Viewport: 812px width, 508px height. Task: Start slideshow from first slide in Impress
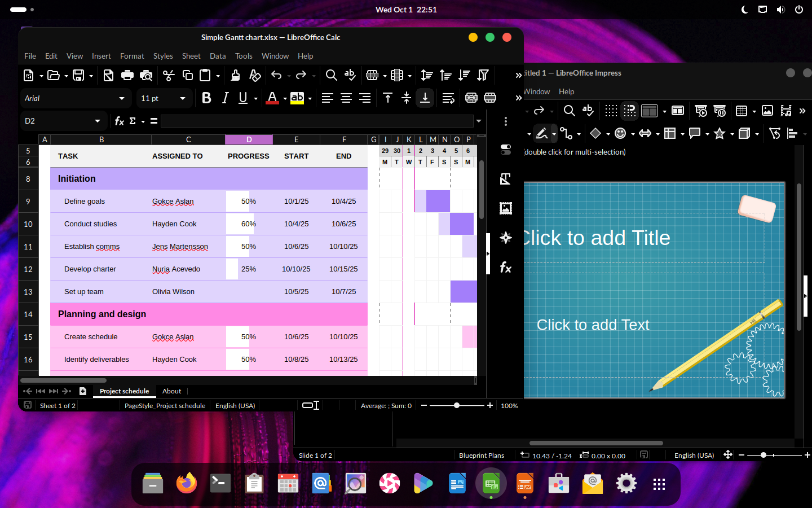point(701,111)
